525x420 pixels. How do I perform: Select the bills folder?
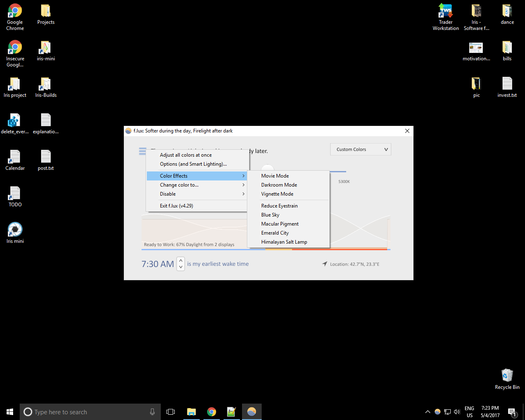pos(507,51)
